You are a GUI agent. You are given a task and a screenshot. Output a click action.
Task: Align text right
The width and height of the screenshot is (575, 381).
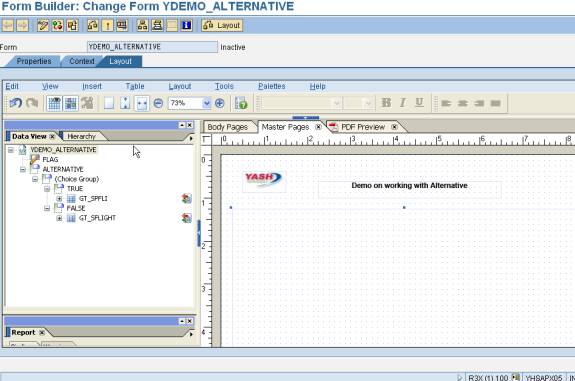coord(479,103)
